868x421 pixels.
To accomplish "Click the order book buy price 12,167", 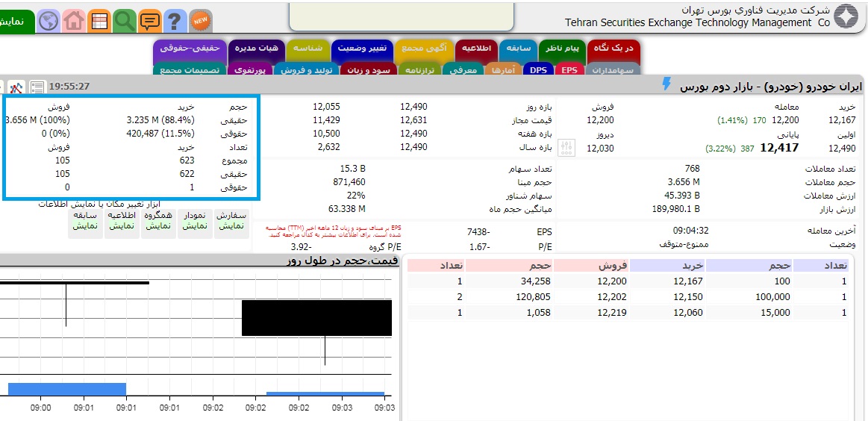I will pos(687,281).
